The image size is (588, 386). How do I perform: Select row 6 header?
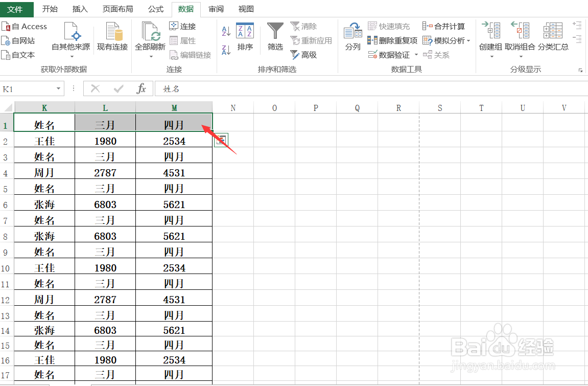coord(6,205)
